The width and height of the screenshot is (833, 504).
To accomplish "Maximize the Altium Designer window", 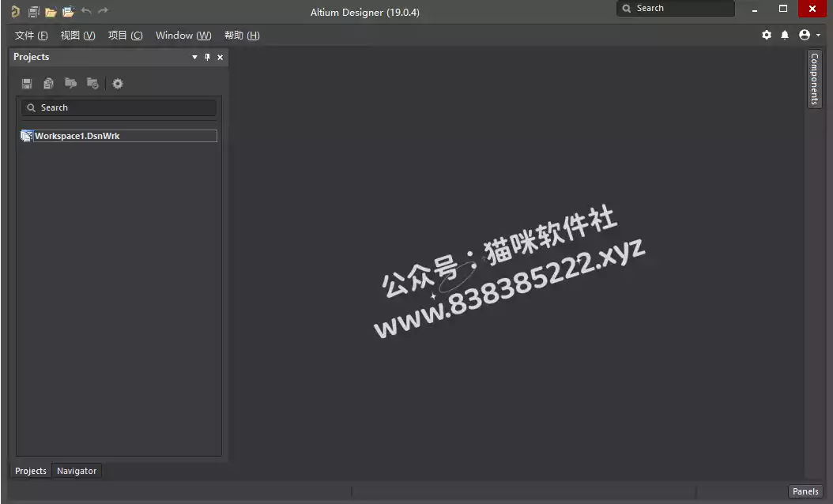I will (783, 9).
